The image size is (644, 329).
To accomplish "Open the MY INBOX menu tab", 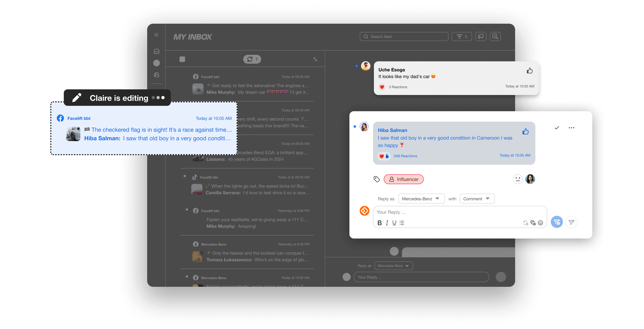I will click(x=193, y=36).
